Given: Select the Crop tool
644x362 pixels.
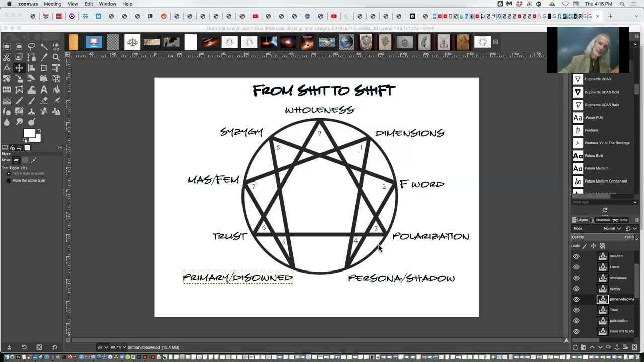Looking at the screenshot, I should pyautogui.click(x=44, y=68).
